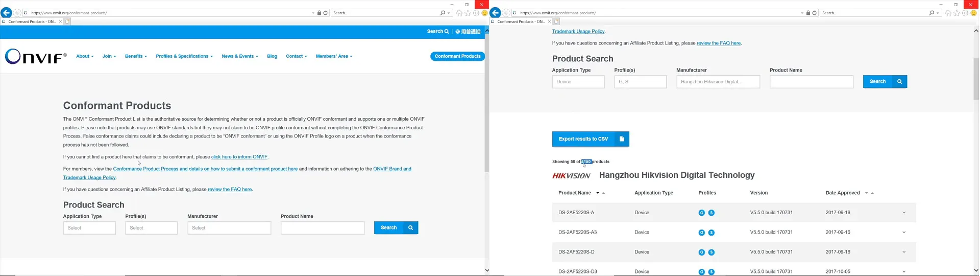Open Trademark Usage Policy link in right window
Image resolution: width=980 pixels, height=276 pixels.
coord(578,31)
